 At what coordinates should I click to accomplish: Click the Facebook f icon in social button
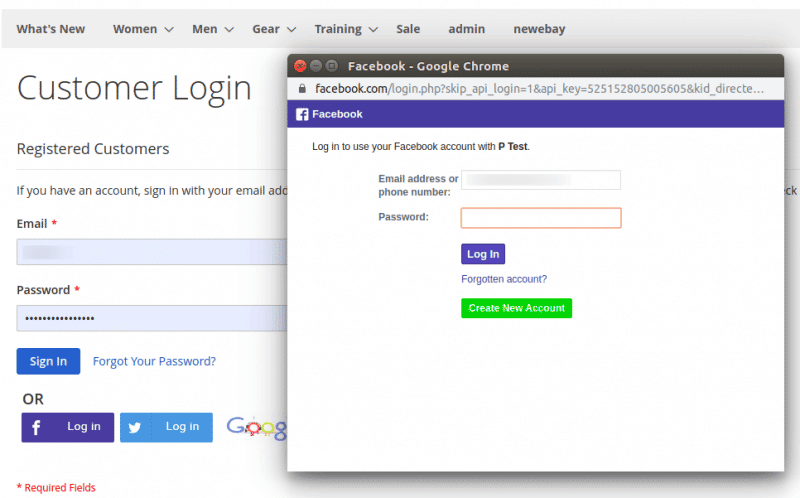36,428
